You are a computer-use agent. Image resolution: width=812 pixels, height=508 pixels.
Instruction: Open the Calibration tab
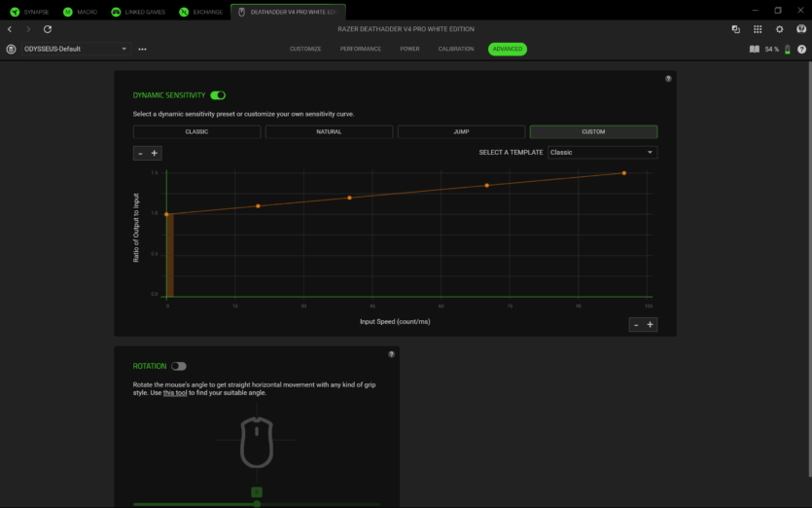tap(456, 49)
